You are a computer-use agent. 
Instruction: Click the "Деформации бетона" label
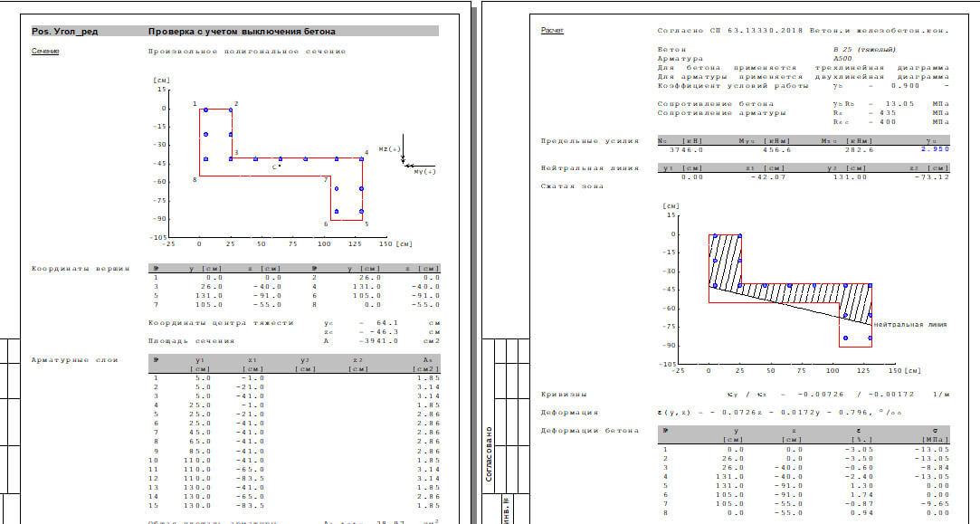589,431
